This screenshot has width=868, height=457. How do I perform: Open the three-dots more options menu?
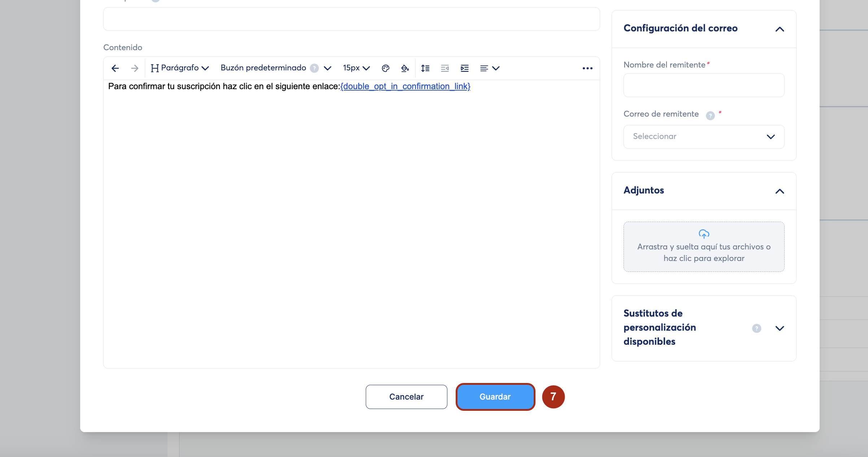click(x=587, y=68)
